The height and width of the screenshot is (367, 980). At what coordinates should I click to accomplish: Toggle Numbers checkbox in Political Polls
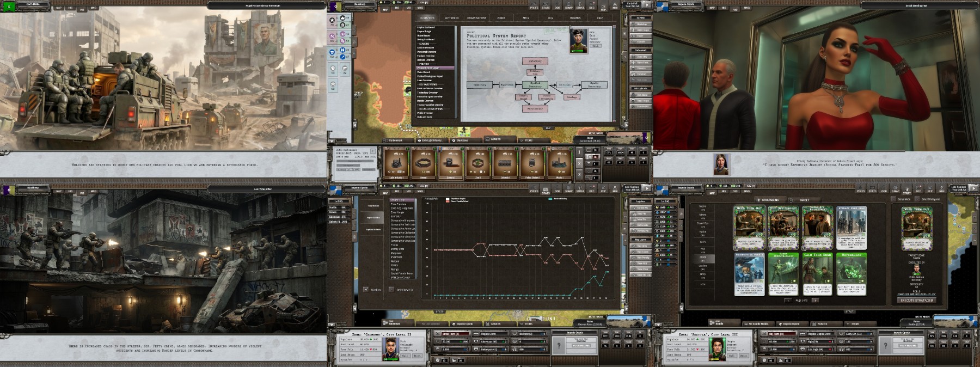click(366, 290)
